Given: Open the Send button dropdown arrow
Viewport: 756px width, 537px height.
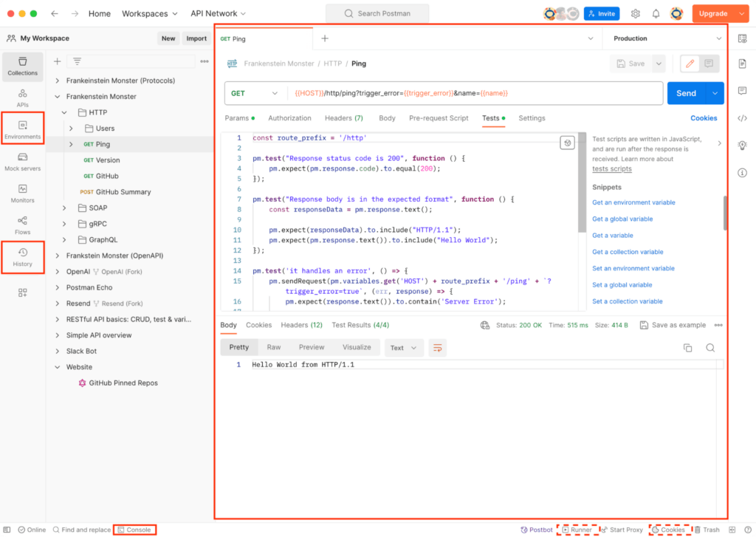Looking at the screenshot, I should (715, 94).
